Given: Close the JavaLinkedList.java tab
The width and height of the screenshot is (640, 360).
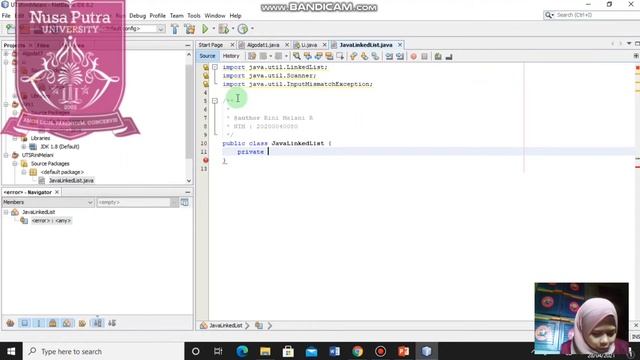Looking at the screenshot, I should [x=400, y=45].
